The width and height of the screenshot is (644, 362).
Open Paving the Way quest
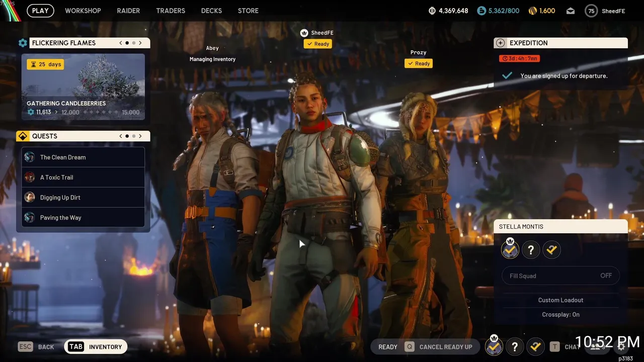(x=83, y=218)
